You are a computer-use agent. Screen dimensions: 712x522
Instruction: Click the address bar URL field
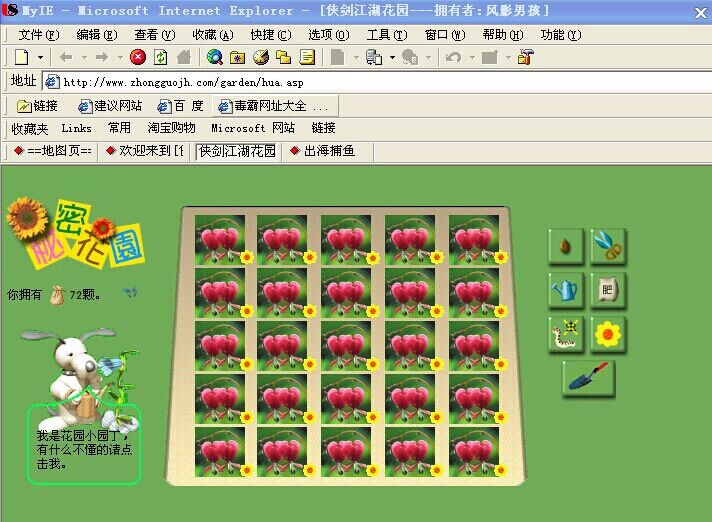coord(377,82)
